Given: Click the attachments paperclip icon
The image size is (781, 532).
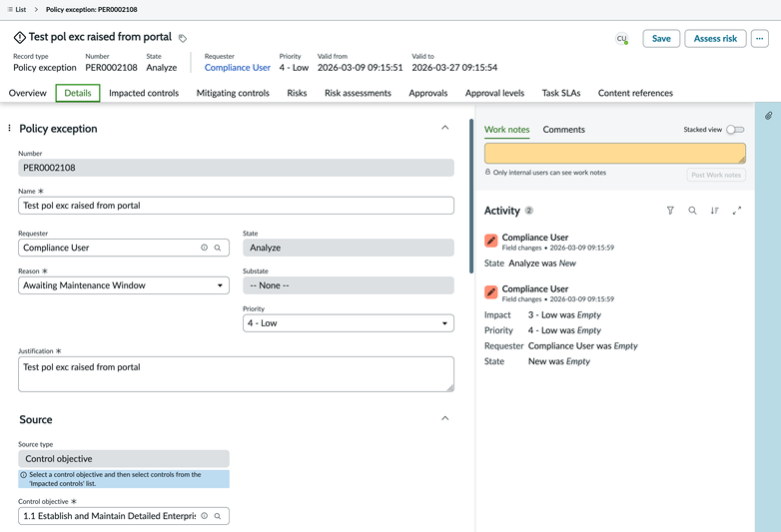Looking at the screenshot, I should (x=768, y=116).
